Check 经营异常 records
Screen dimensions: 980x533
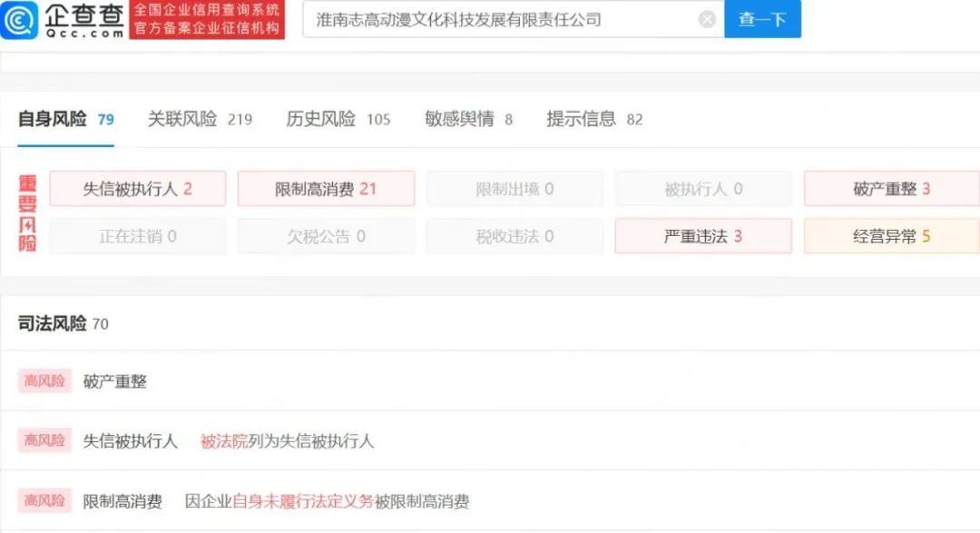tap(891, 236)
